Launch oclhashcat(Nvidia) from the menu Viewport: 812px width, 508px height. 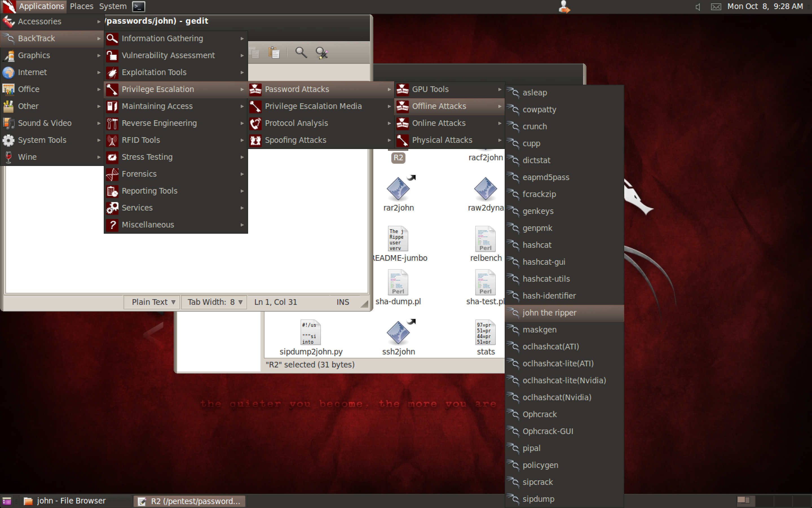tap(564, 397)
